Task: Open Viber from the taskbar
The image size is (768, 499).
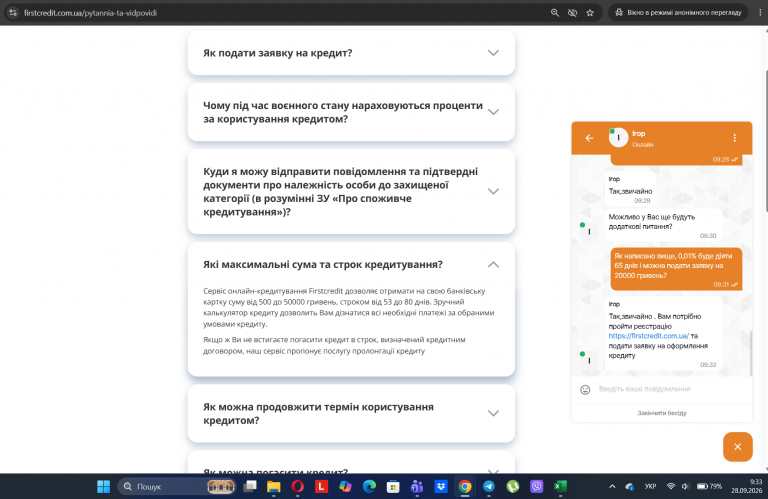Action: [x=537, y=486]
